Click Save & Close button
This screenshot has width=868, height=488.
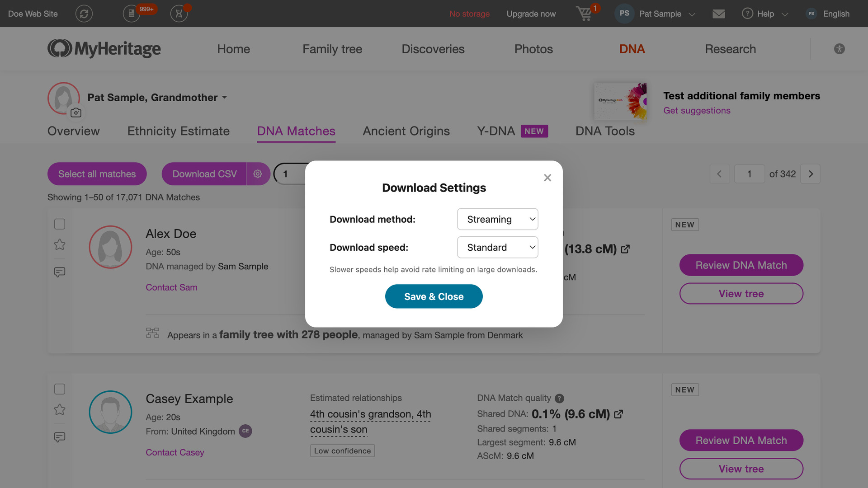point(434,296)
